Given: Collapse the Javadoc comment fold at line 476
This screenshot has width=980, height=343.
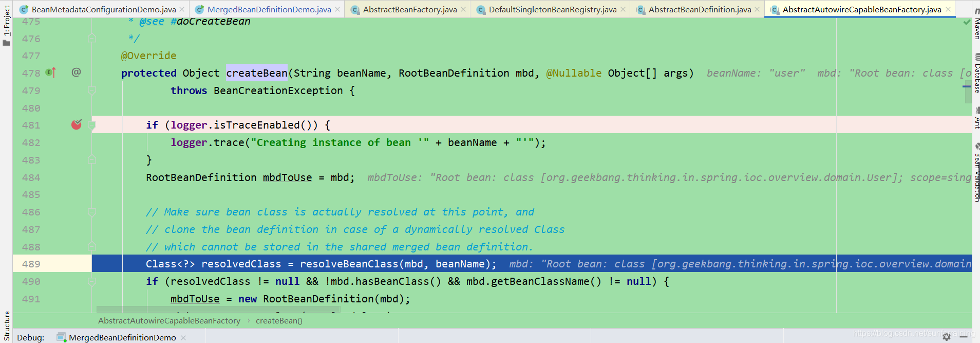Looking at the screenshot, I should pos(92,38).
